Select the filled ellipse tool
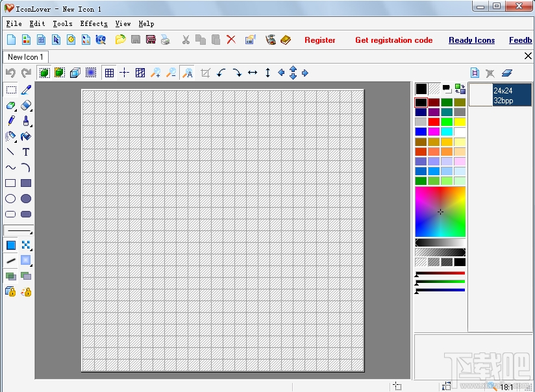This screenshot has width=535, height=392. 26,199
